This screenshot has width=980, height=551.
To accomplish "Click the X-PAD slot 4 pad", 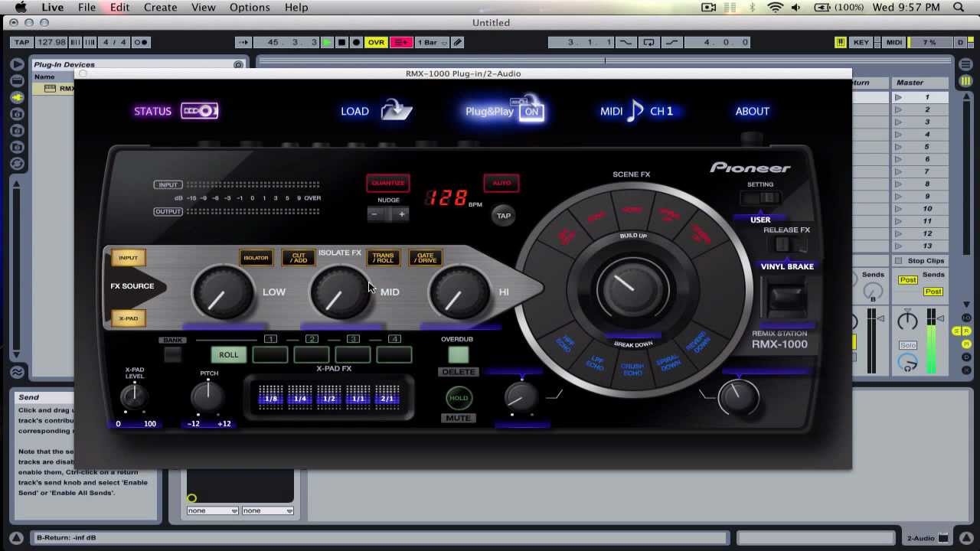I will pos(394,354).
